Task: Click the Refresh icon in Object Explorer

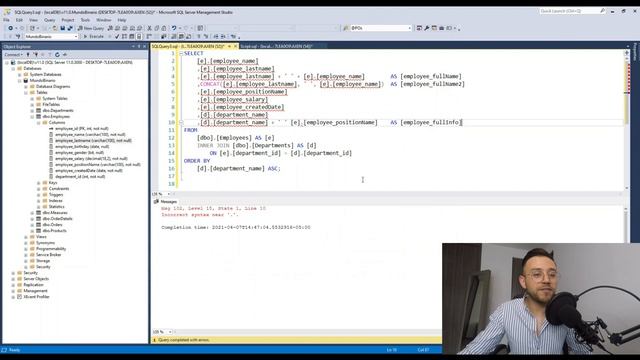Action: click(57, 55)
